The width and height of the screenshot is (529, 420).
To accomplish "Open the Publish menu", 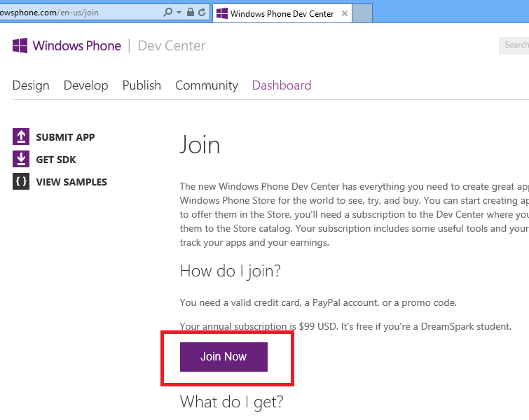I will pos(142,85).
